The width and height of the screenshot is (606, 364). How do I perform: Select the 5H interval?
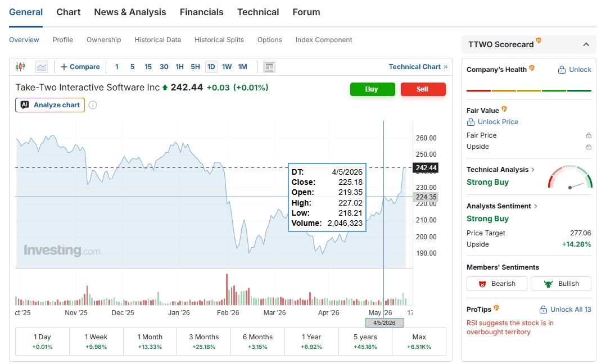195,67
